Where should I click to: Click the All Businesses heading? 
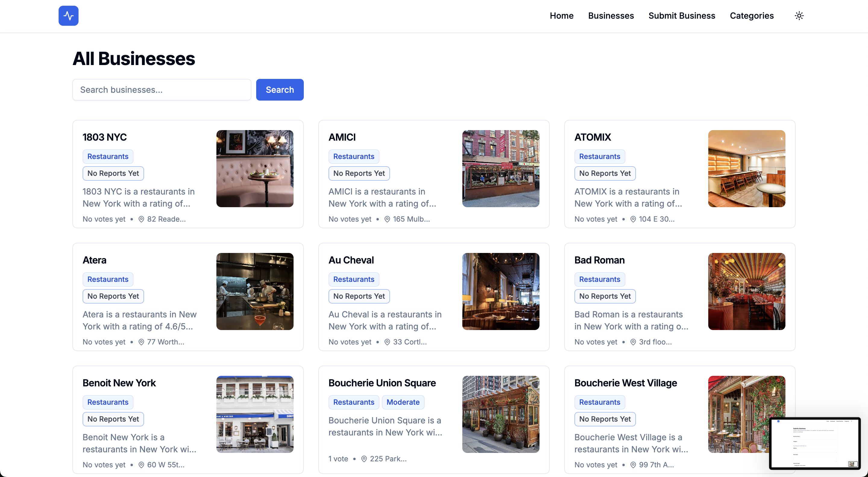pyautogui.click(x=134, y=59)
